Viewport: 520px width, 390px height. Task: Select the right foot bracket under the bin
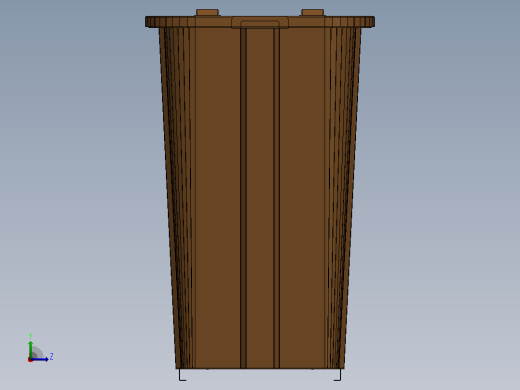click(337, 375)
